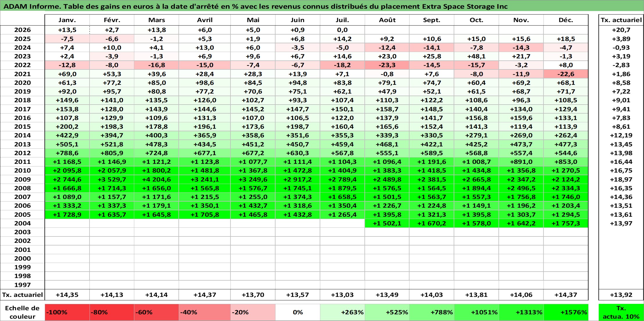644x321 pixels.
Task: Select the '-2,83' actuarial rate for 2022
Action: (x=621, y=65)
